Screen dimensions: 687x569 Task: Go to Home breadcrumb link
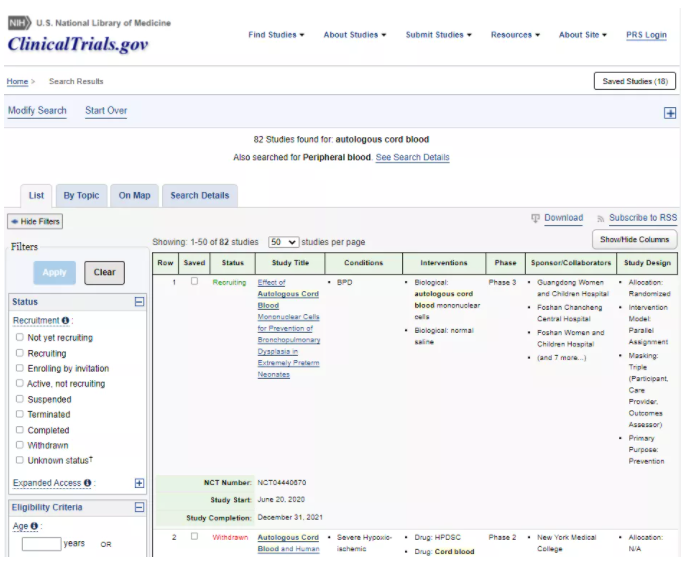click(x=17, y=81)
